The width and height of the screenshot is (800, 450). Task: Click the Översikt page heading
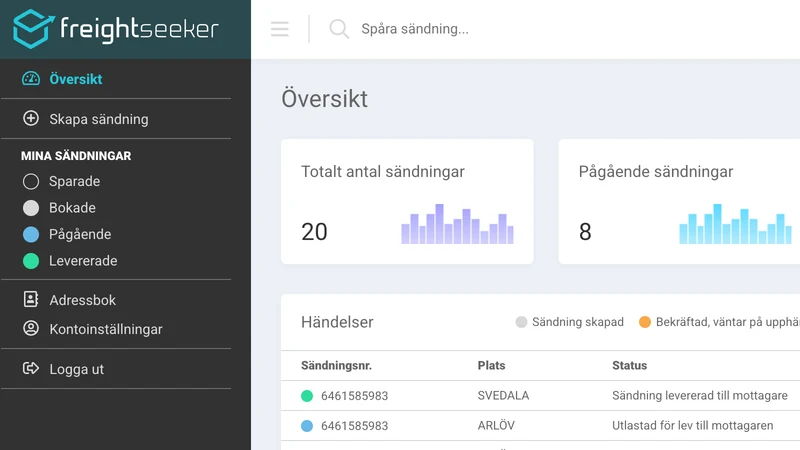[324, 98]
